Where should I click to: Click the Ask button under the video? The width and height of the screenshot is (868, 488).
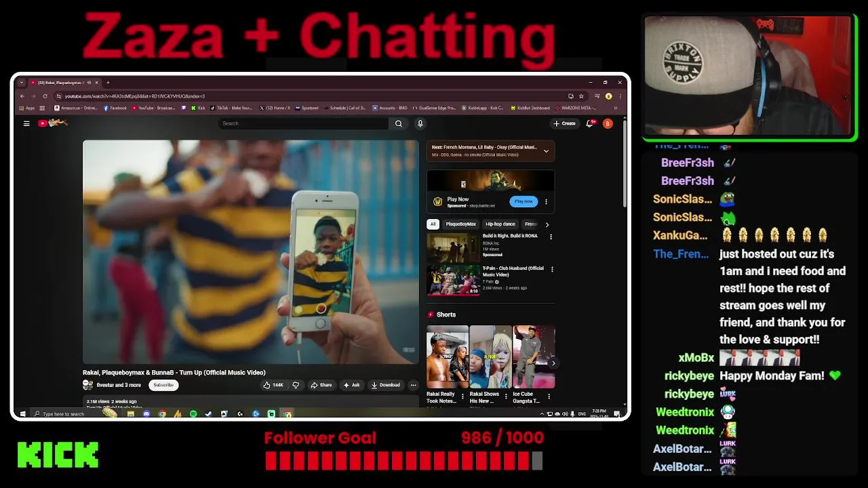(x=351, y=385)
